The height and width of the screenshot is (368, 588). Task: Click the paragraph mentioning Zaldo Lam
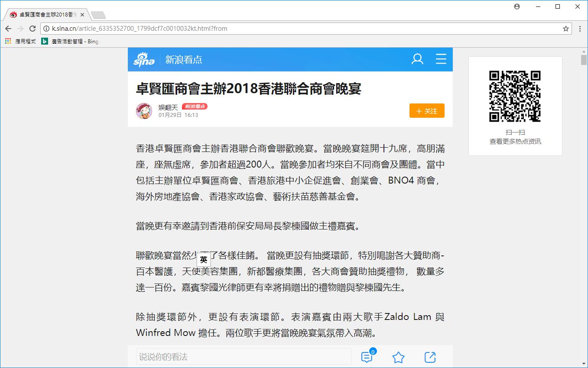[x=290, y=325]
